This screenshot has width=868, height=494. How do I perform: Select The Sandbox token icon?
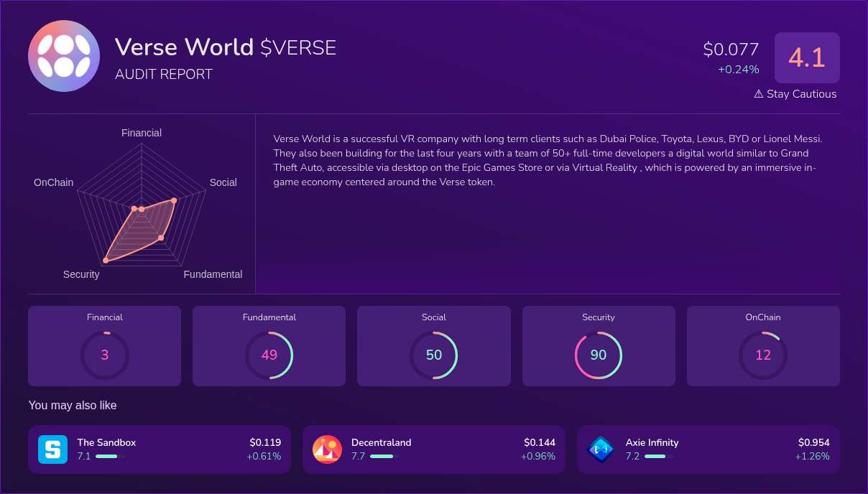coord(52,449)
